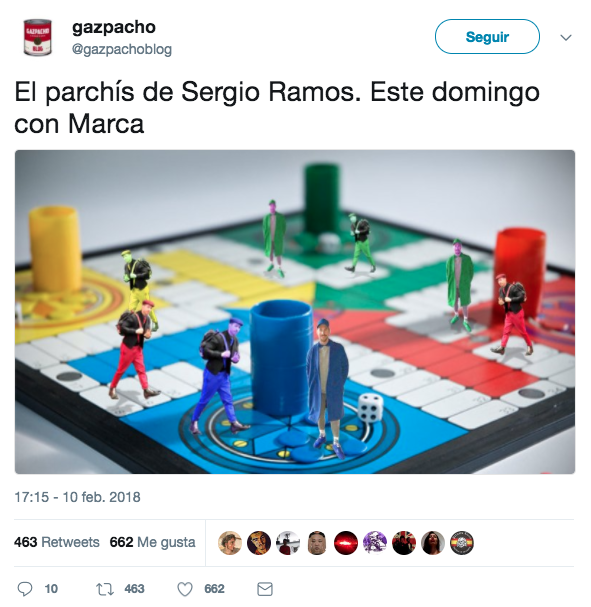Open gazpacho soup can profile avatar

click(x=37, y=37)
